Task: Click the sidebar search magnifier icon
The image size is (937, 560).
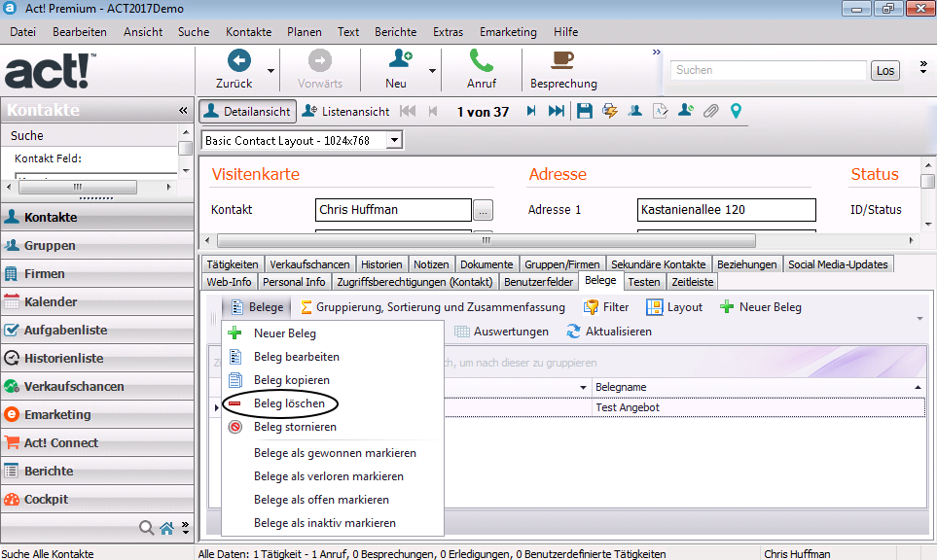Action: (x=146, y=528)
